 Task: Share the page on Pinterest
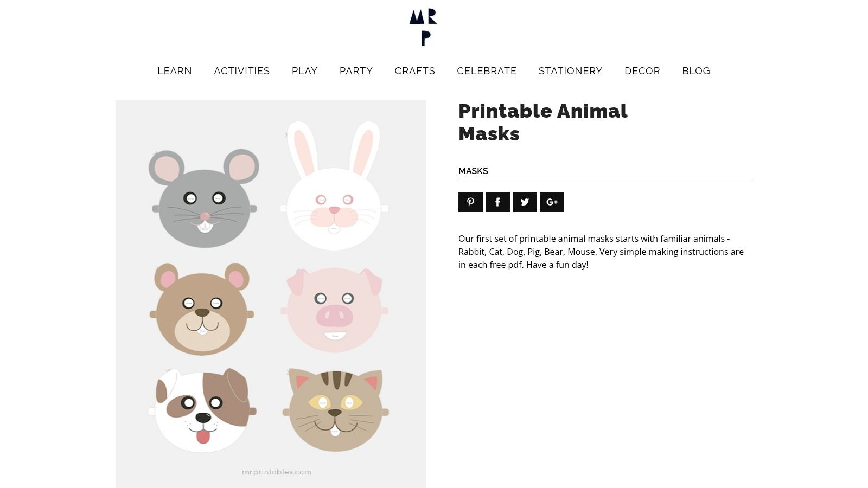pos(470,202)
